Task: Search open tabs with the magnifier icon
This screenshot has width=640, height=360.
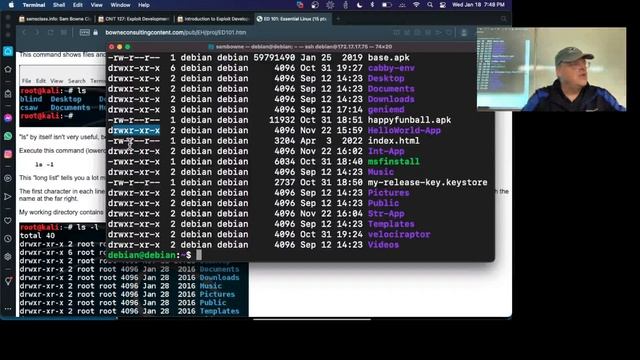Action: (503, 19)
